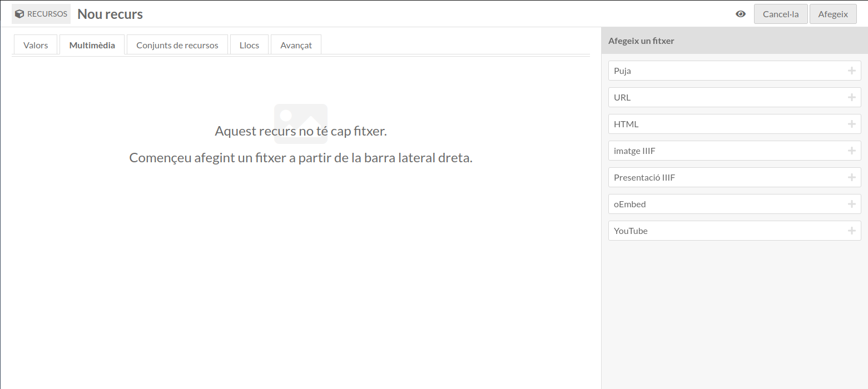868x389 pixels.
Task: Click the plus icon beside imatge IIIF
Action: pos(851,151)
